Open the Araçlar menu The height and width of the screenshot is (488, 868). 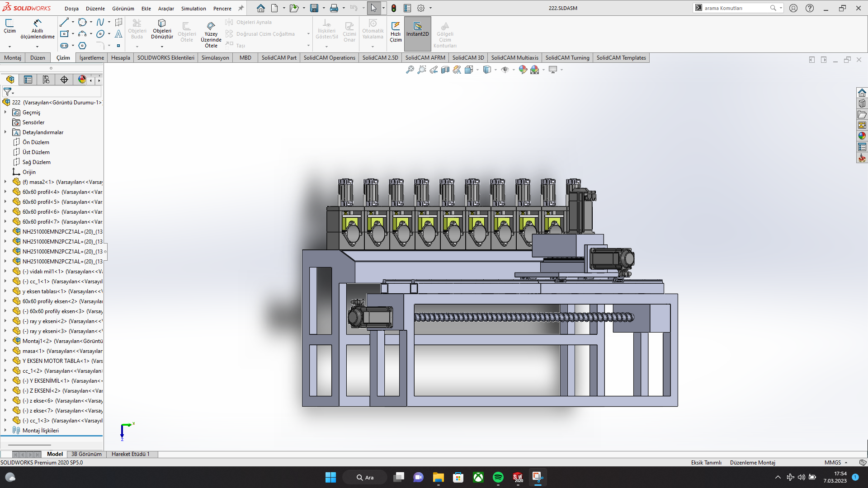[166, 8]
